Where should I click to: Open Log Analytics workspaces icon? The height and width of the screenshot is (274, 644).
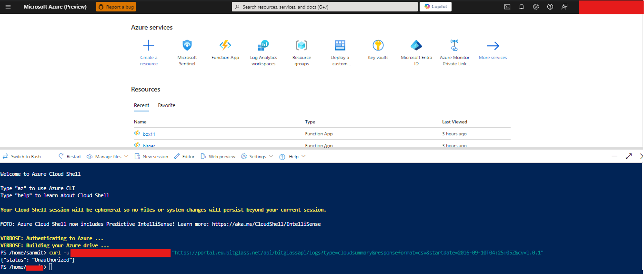click(x=263, y=46)
